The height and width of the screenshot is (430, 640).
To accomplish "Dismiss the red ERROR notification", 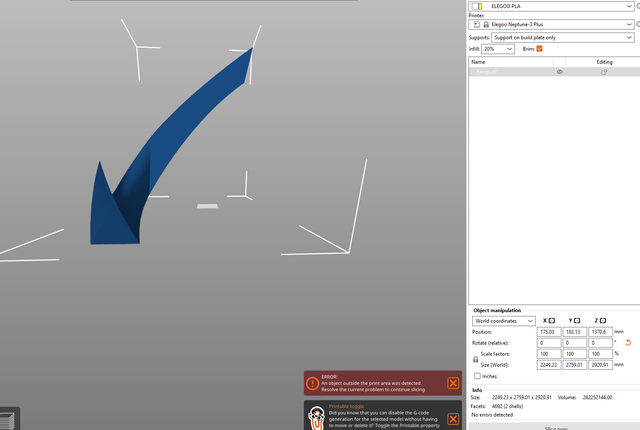I will (x=453, y=383).
